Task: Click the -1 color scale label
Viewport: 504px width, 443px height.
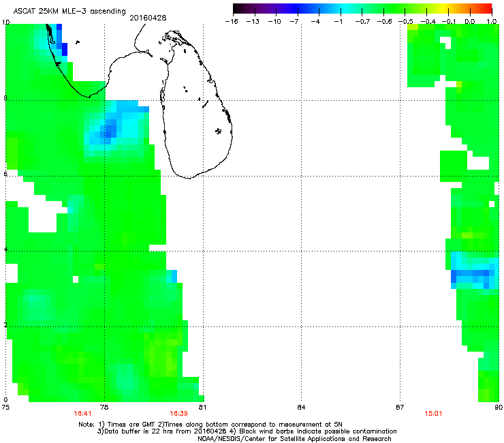Action: pyautogui.click(x=338, y=22)
